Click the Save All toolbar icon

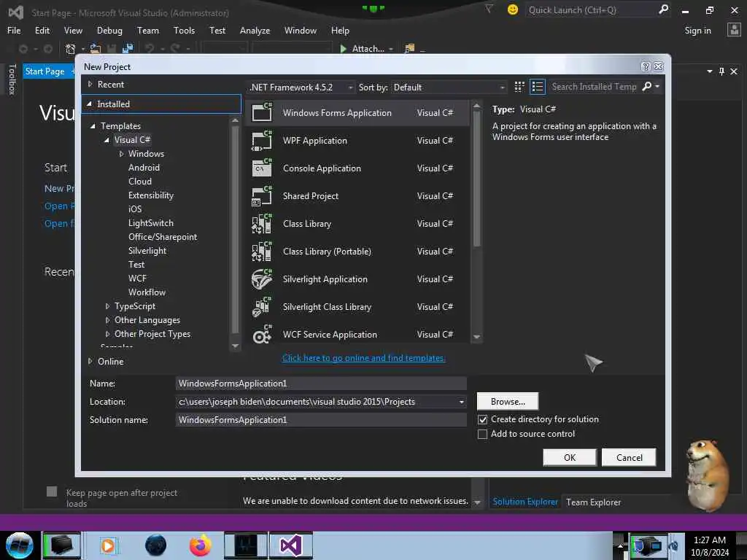pyautogui.click(x=127, y=49)
